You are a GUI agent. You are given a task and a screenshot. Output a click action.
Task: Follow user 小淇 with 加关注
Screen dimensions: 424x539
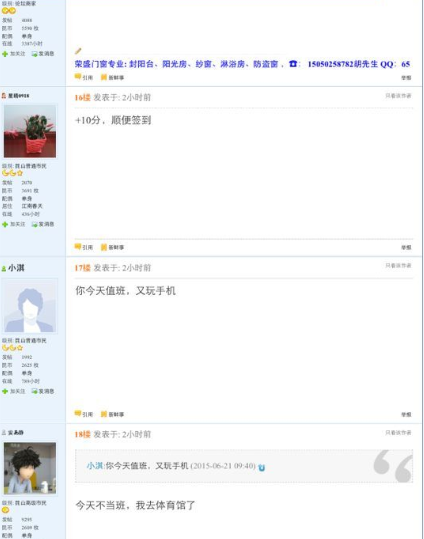click(13, 391)
